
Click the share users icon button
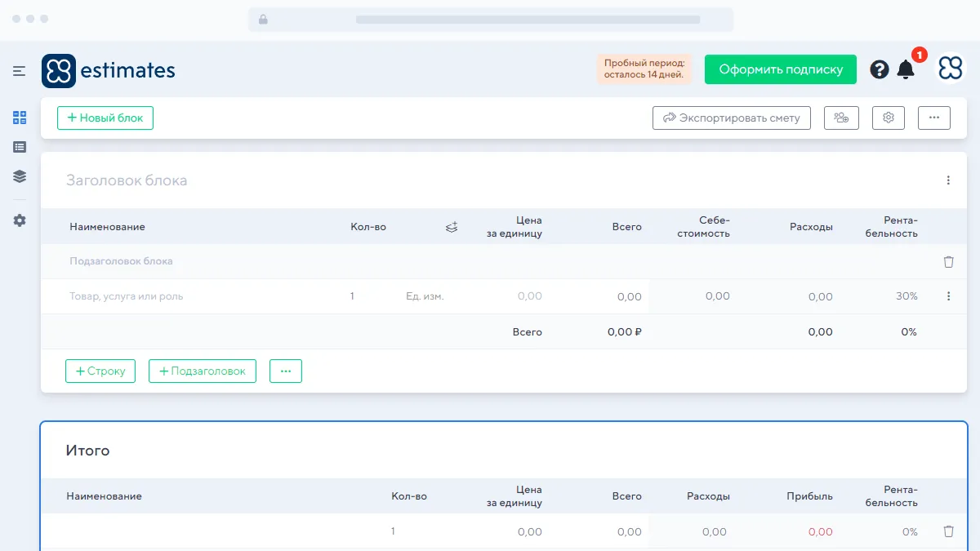pos(841,118)
